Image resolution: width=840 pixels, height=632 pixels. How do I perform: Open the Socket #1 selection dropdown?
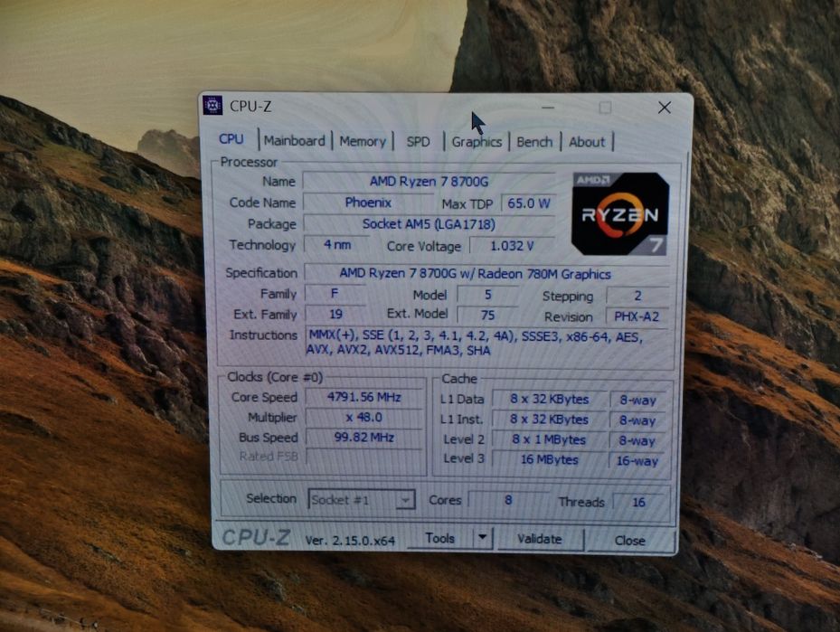coord(361,500)
